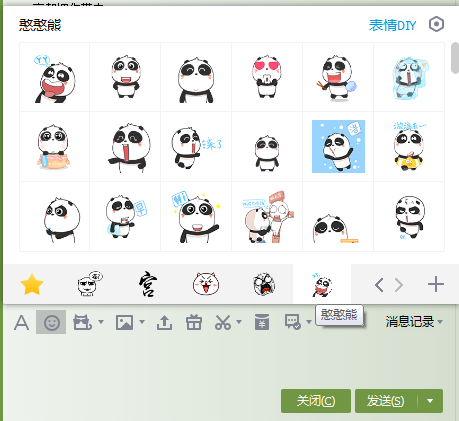Viewport: 459px width, 421px height.
Task: Choose the waving panda Hi sticker
Action: tap(196, 217)
